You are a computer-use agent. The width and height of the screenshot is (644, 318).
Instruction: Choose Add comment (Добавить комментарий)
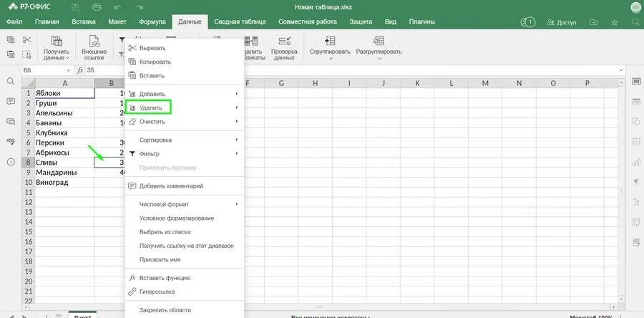(x=185, y=185)
